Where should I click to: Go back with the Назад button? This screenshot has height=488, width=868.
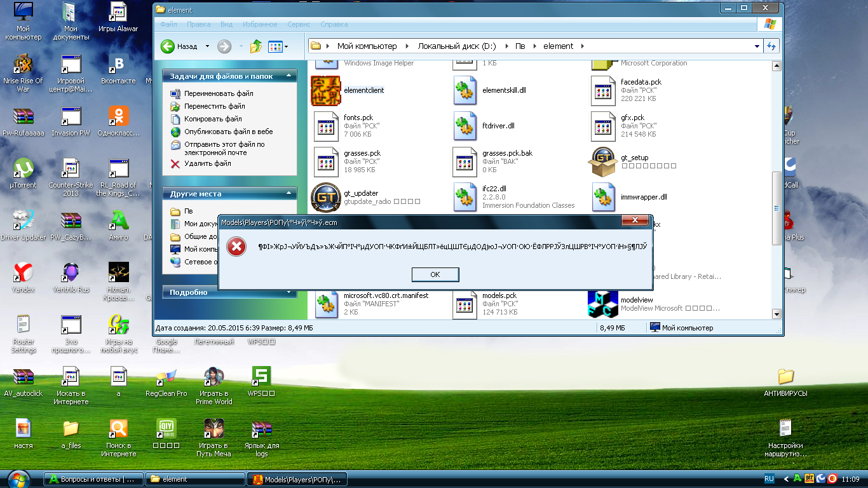click(x=179, y=46)
